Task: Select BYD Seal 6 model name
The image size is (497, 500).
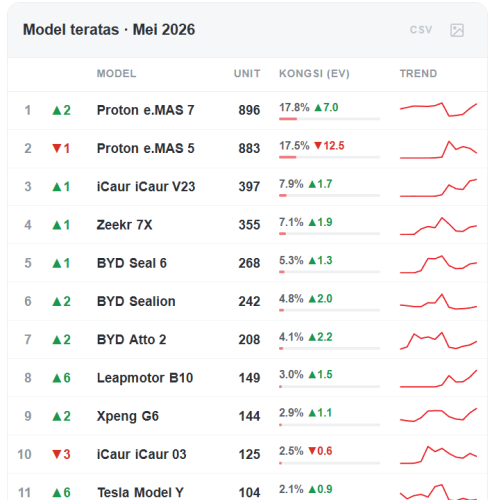Action: [x=132, y=263]
